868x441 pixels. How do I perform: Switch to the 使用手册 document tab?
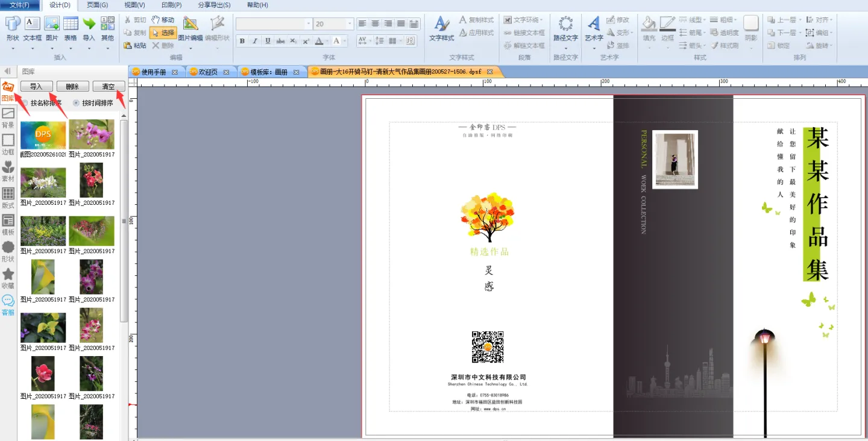pyautogui.click(x=154, y=72)
